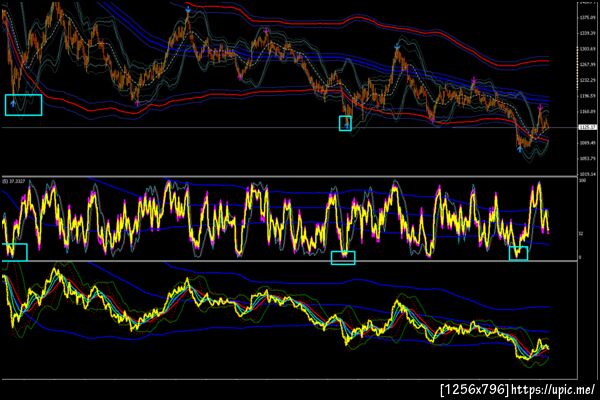600x400 pixels.
Task: Select the 1267.99 price axis label
Action: (588, 65)
